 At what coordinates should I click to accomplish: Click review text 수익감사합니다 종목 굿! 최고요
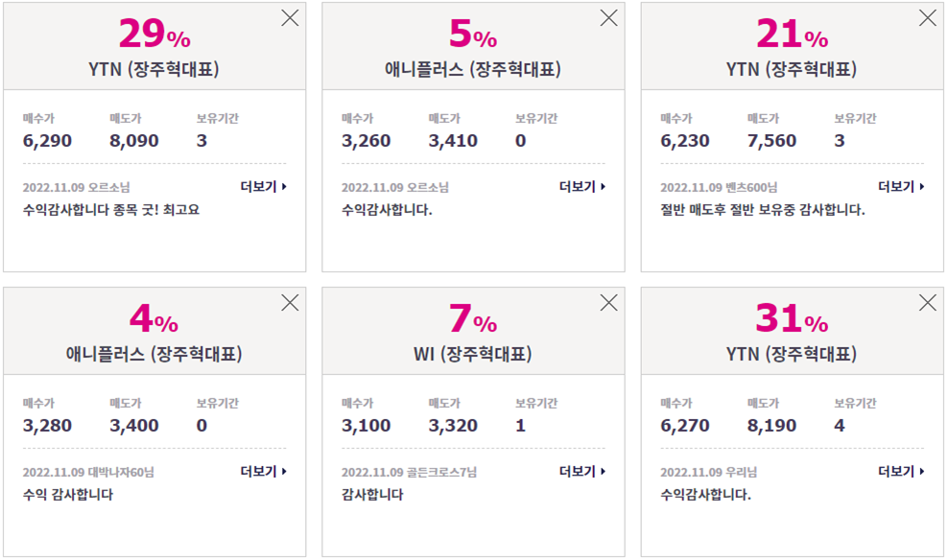111,210
